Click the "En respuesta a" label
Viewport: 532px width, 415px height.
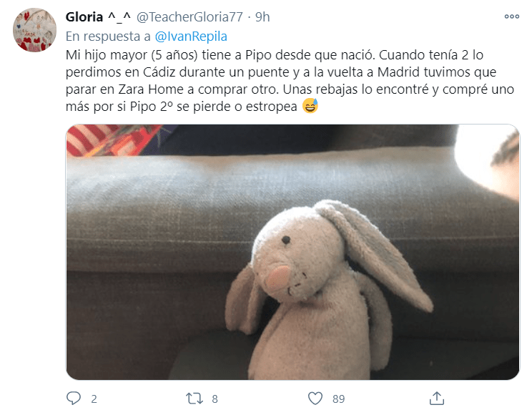tap(108, 36)
